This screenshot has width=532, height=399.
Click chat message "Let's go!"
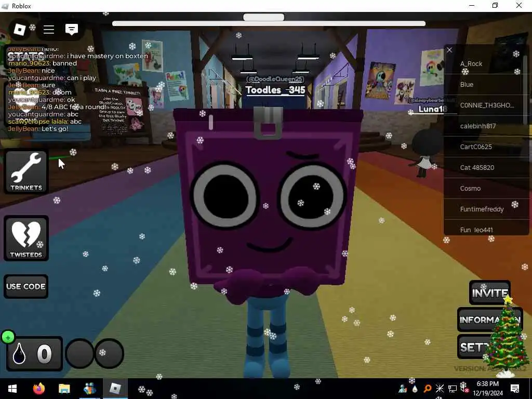click(x=55, y=129)
